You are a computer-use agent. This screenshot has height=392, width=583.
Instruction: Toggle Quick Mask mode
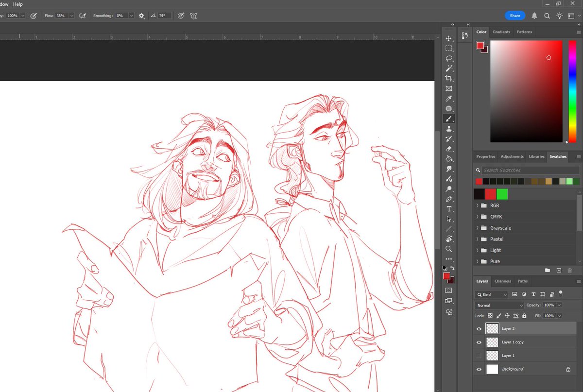449,290
